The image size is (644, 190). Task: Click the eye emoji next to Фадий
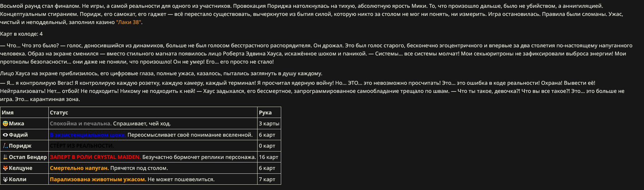tap(5, 135)
